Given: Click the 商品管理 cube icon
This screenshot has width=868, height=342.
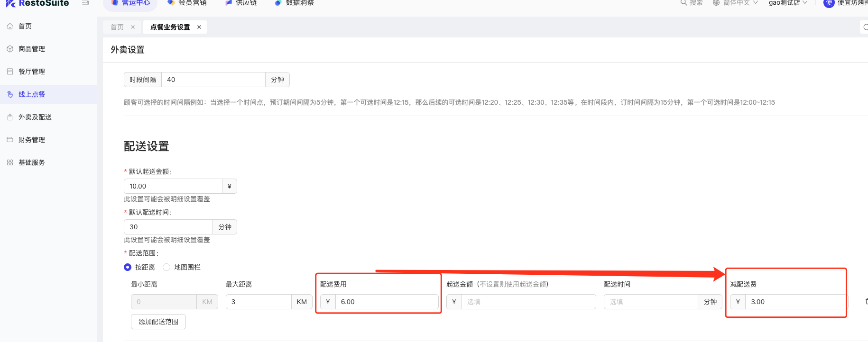Looking at the screenshot, I should pos(10,49).
